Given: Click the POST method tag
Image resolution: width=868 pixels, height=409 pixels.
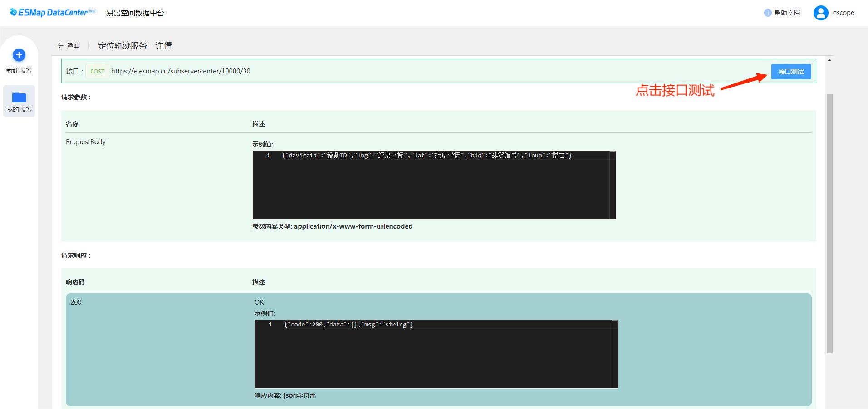Looking at the screenshot, I should 97,71.
